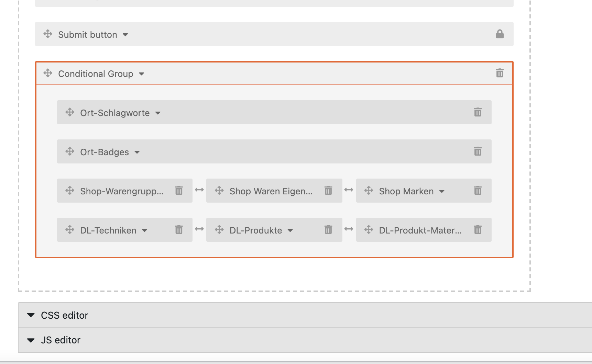
Task: Expand the JS editor panel
Action: click(305, 340)
